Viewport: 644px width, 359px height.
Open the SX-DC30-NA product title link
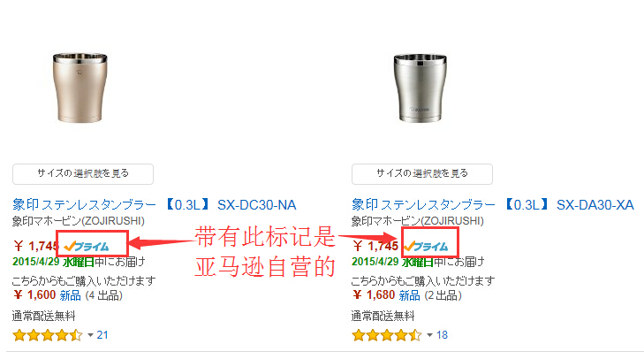pyautogui.click(x=154, y=204)
